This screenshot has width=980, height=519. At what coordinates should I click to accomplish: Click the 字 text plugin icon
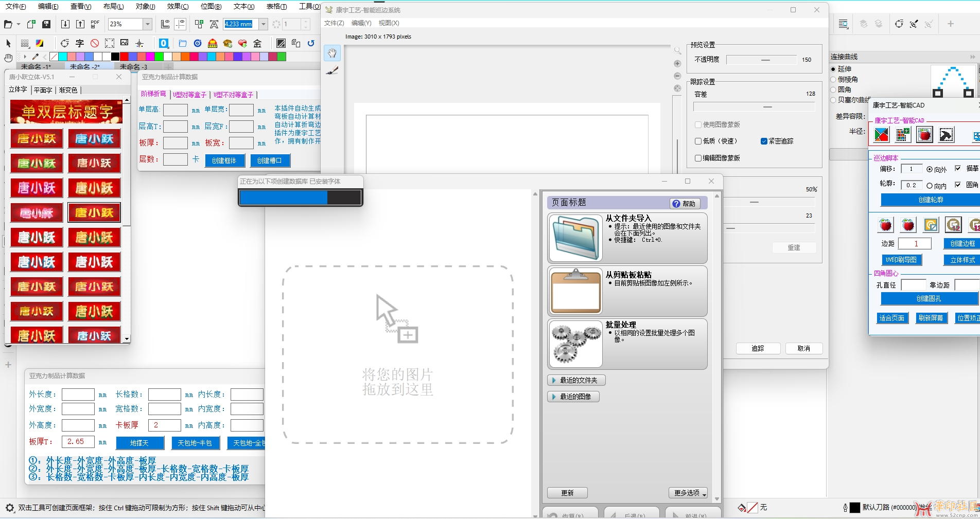(80, 43)
